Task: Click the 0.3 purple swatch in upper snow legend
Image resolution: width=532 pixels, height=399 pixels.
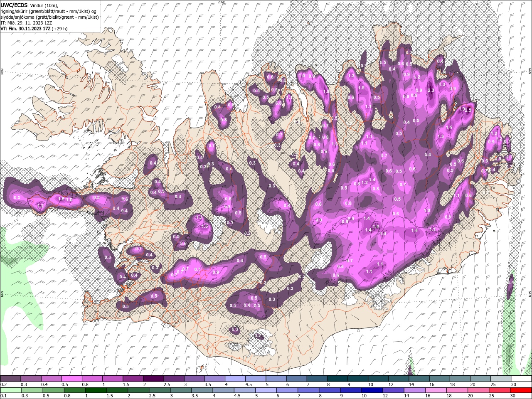Action: [30, 379]
